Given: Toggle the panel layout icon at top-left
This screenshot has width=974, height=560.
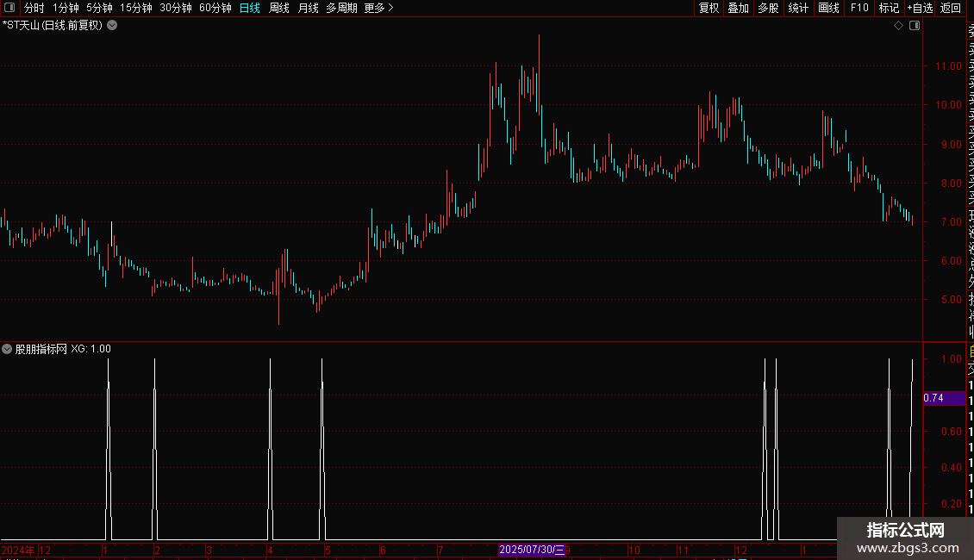Looking at the screenshot, I should (x=9, y=8).
